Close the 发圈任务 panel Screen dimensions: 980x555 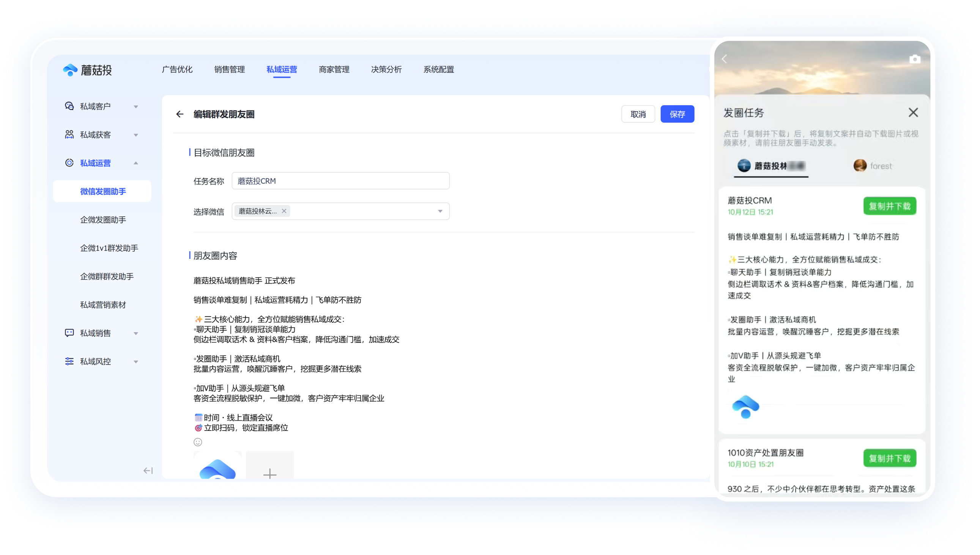[x=913, y=112]
